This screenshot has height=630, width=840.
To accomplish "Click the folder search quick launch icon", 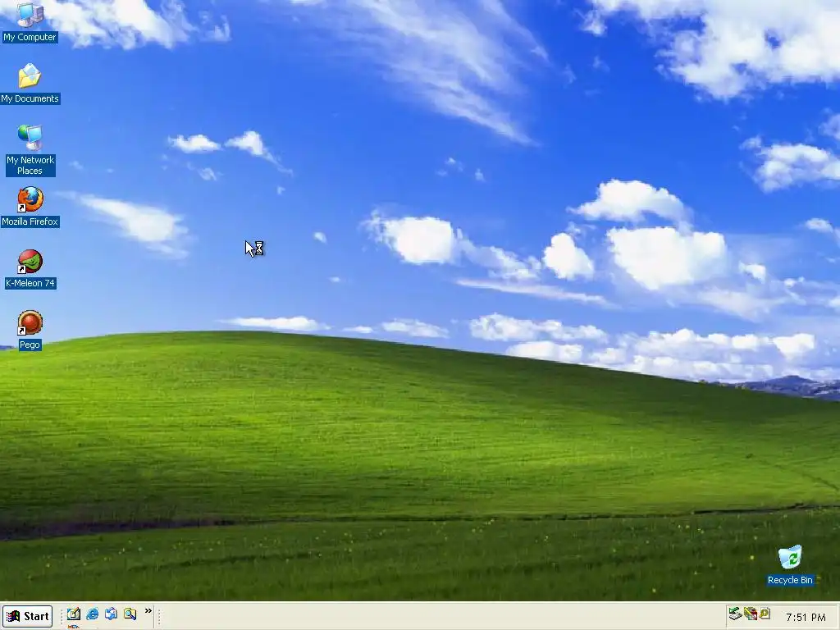I will point(130,614).
